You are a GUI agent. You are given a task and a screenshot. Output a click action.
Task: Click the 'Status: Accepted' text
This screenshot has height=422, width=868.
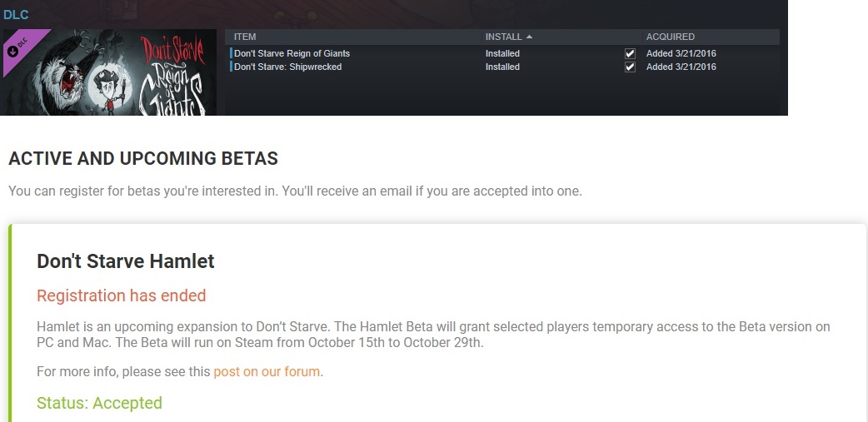pyautogui.click(x=99, y=403)
